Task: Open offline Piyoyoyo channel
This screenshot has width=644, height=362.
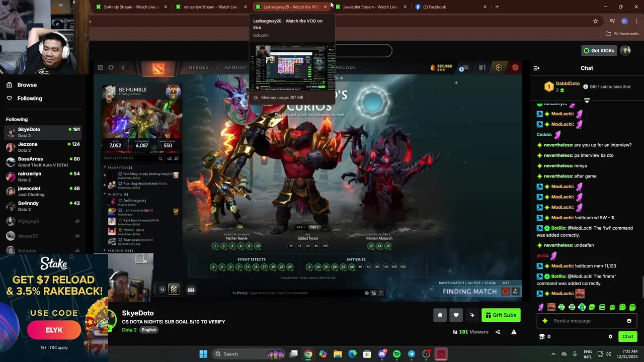Action: [43, 221]
